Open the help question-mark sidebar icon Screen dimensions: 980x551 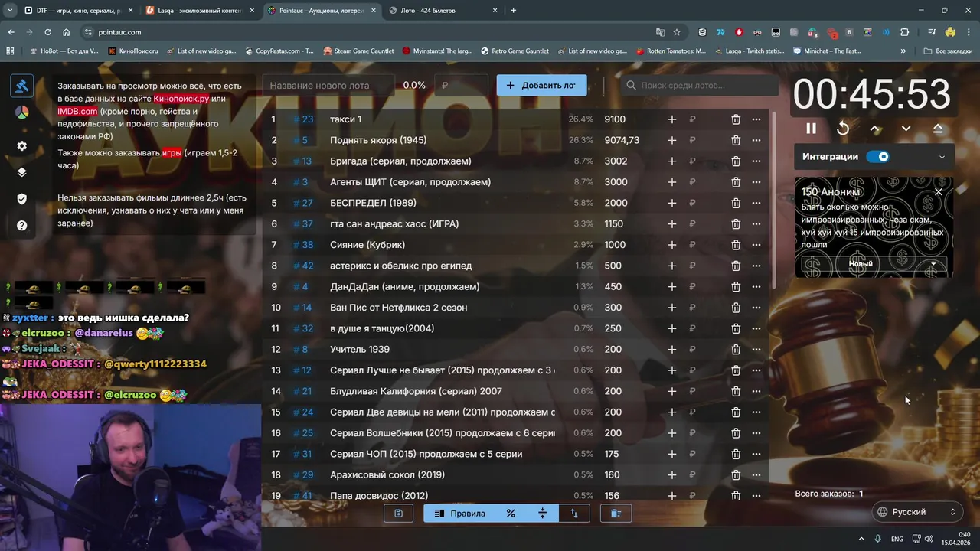tap(21, 226)
